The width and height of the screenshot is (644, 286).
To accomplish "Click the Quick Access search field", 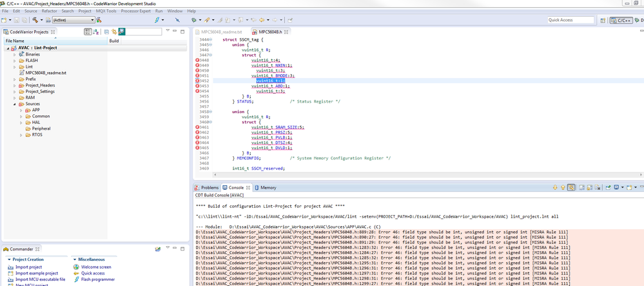I will tap(571, 20).
